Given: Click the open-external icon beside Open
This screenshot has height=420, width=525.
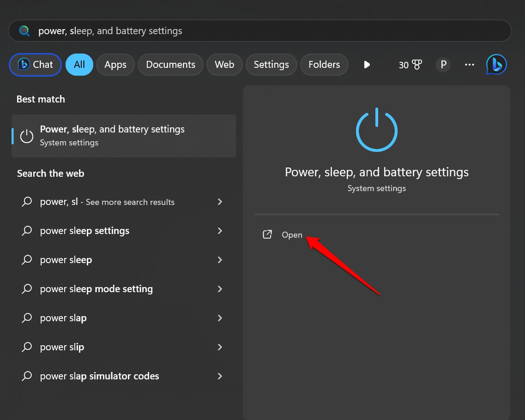Looking at the screenshot, I should [x=267, y=234].
